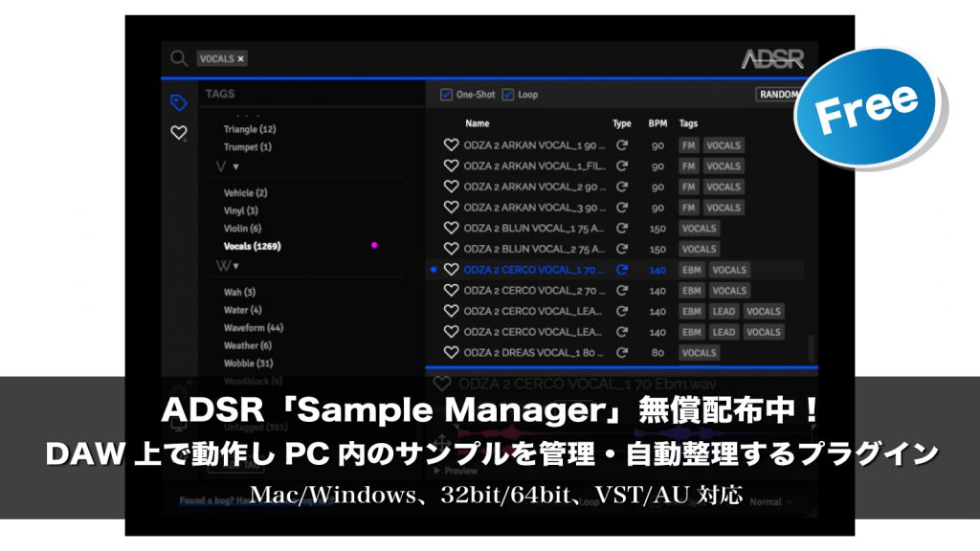Favorite ODZA 2 BLUN VOCAL_1 via its heart
The height and width of the screenshot is (551, 980).
pos(449,229)
